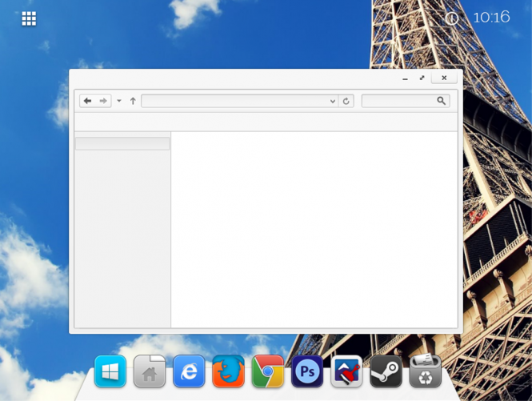Expand the address bar history chevron
Image resolution: width=532 pixels, height=401 pixels.
click(333, 101)
